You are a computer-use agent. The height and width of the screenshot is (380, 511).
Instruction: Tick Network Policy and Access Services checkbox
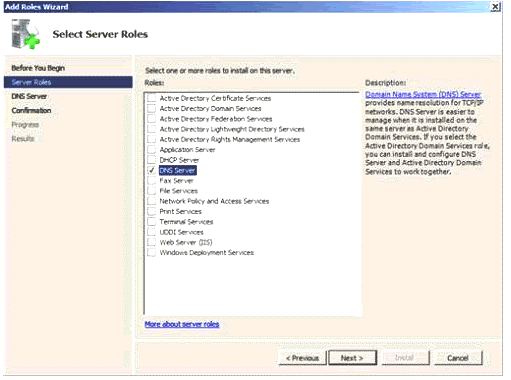151,201
